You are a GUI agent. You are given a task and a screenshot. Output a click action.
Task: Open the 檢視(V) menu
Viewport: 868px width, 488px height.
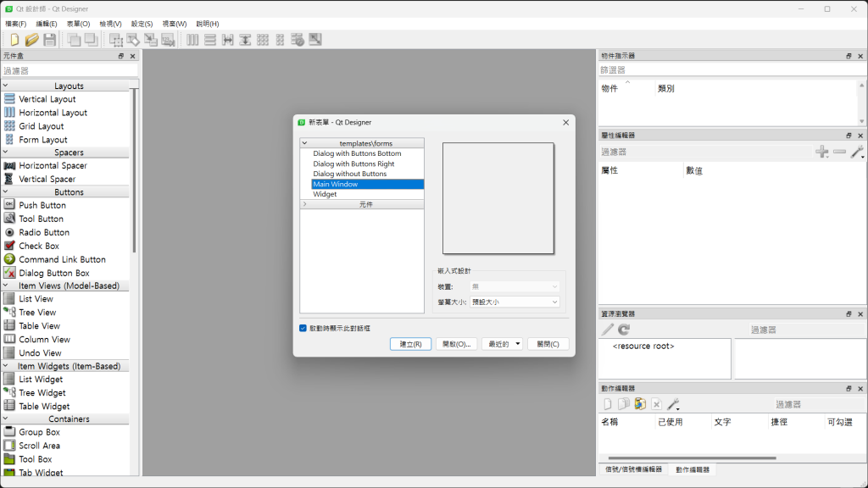110,24
